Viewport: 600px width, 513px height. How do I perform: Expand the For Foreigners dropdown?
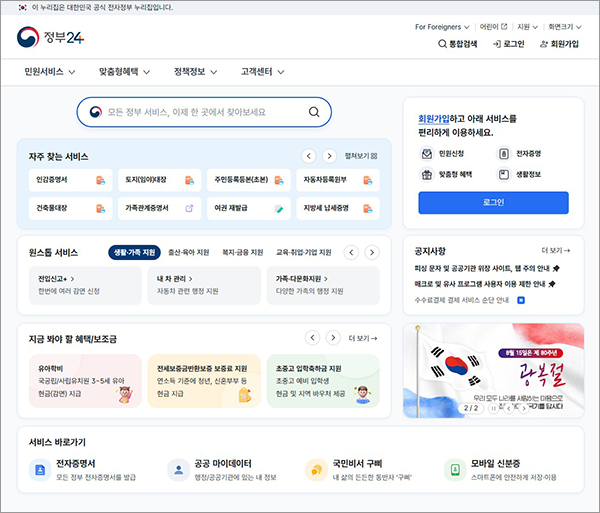[x=442, y=27]
